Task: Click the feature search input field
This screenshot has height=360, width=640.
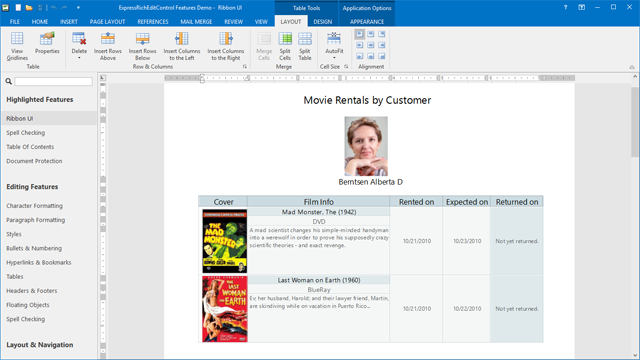Action: pos(53,82)
